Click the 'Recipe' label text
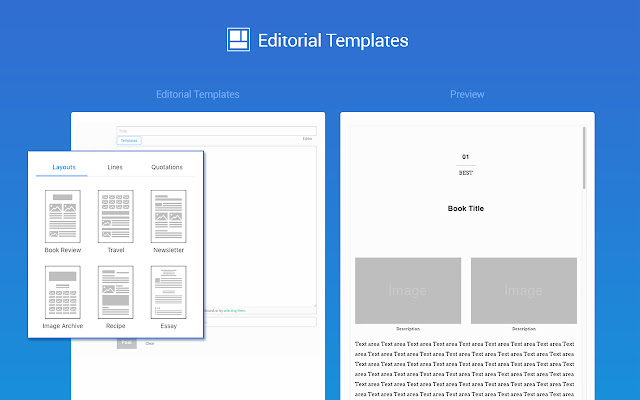The image size is (640, 400). [116, 326]
